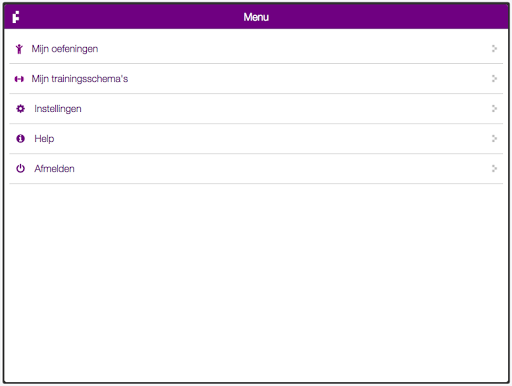Click the gear icon beside Instellingen
Viewport: 512px width, 386px height.
pos(20,109)
